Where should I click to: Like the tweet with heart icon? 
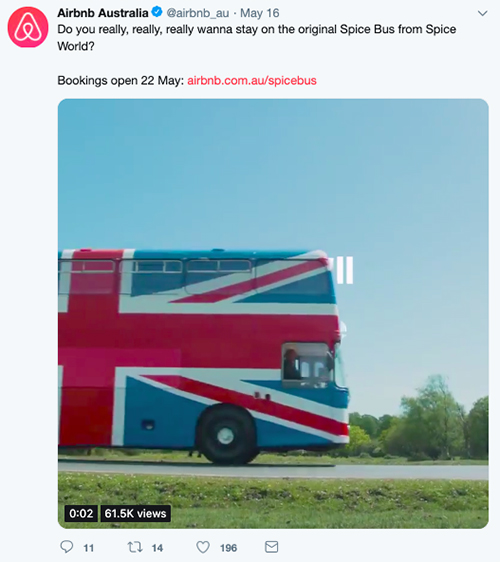click(203, 547)
